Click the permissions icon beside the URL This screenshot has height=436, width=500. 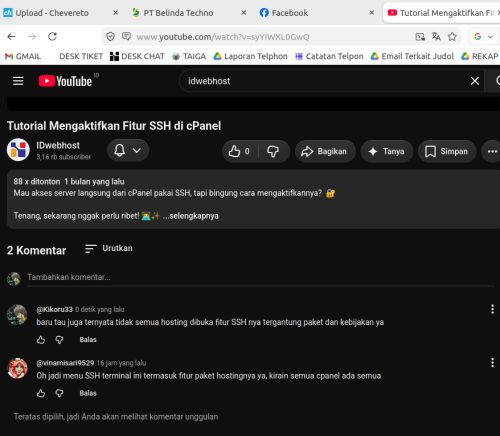pyautogui.click(x=126, y=36)
